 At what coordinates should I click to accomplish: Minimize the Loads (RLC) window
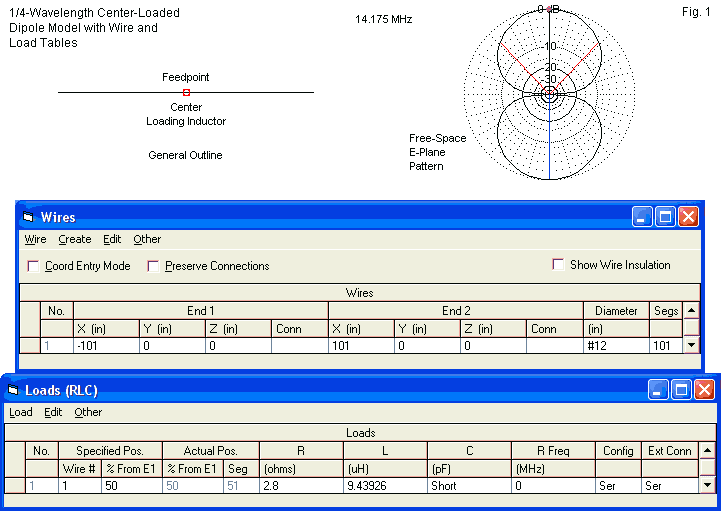(658, 390)
